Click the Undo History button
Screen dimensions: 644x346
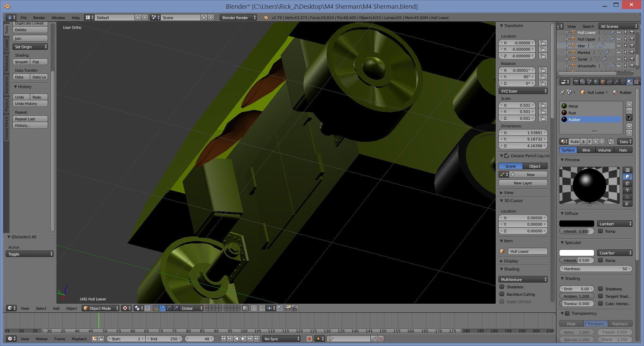pos(30,104)
